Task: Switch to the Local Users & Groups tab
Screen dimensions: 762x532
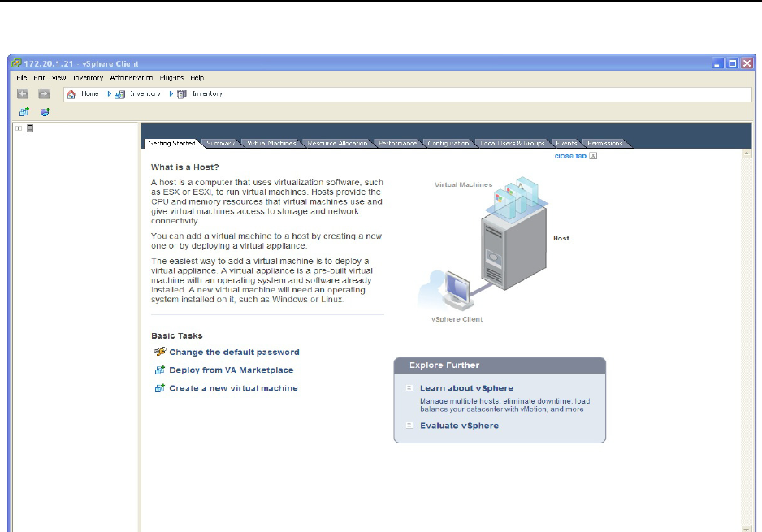Action: (513, 143)
